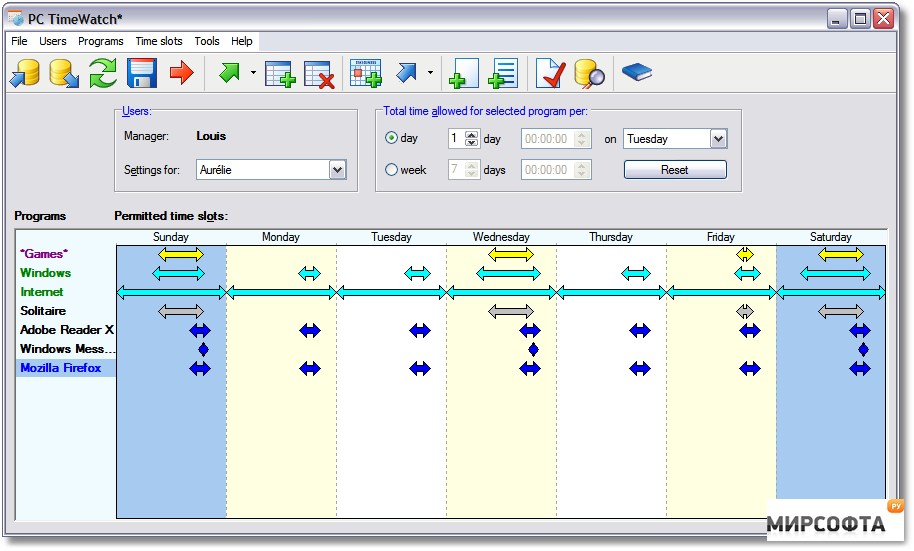Click the Sunday column header
Screen dimensions: 914x551
(x=171, y=237)
